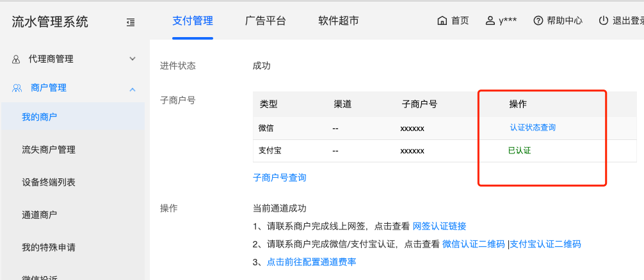The image size is (644, 280).
Task: Collapse sidebar with the menu fold icon
Action: pos(131,22)
